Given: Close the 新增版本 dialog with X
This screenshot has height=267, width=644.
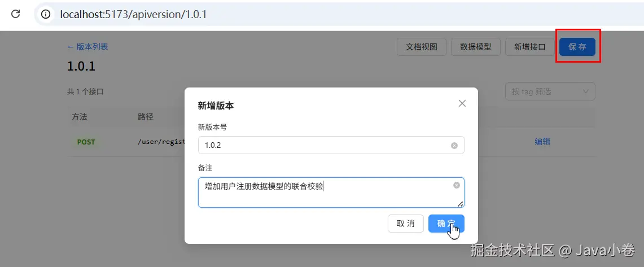Looking at the screenshot, I should coord(462,103).
